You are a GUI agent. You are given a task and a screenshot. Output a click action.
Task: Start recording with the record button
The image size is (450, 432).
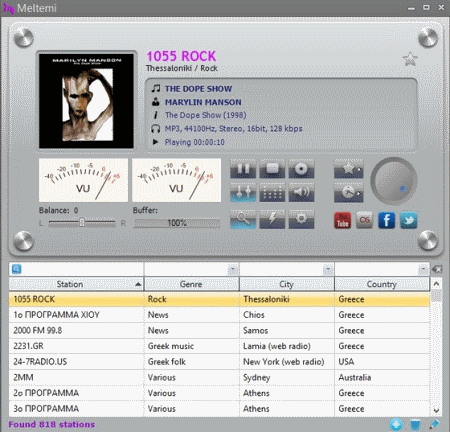(301, 169)
